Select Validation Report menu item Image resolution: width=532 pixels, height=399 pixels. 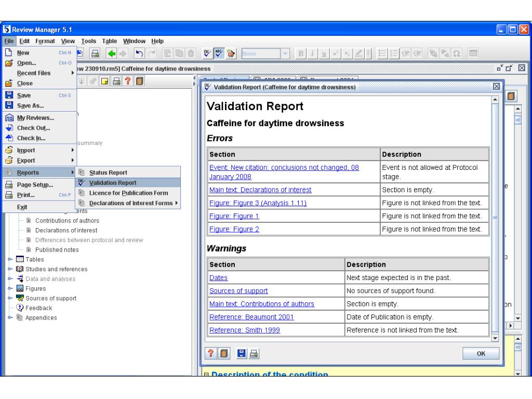point(128,182)
